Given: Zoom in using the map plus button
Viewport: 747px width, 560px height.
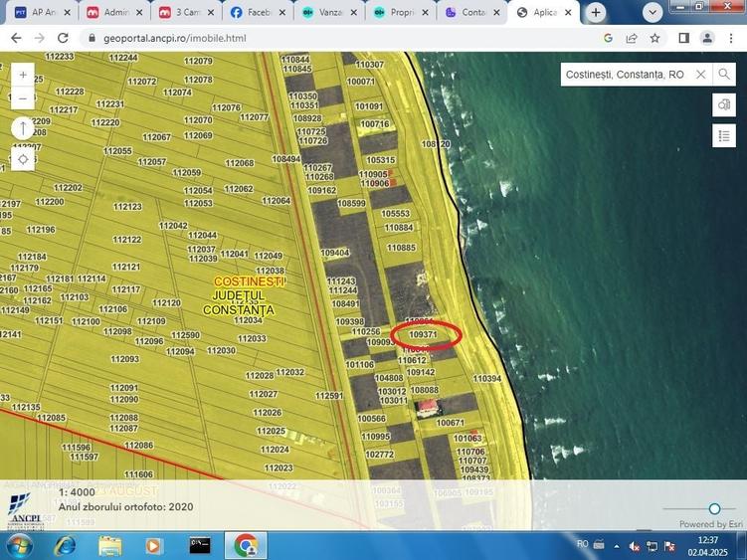Looking at the screenshot, I should (x=23, y=75).
